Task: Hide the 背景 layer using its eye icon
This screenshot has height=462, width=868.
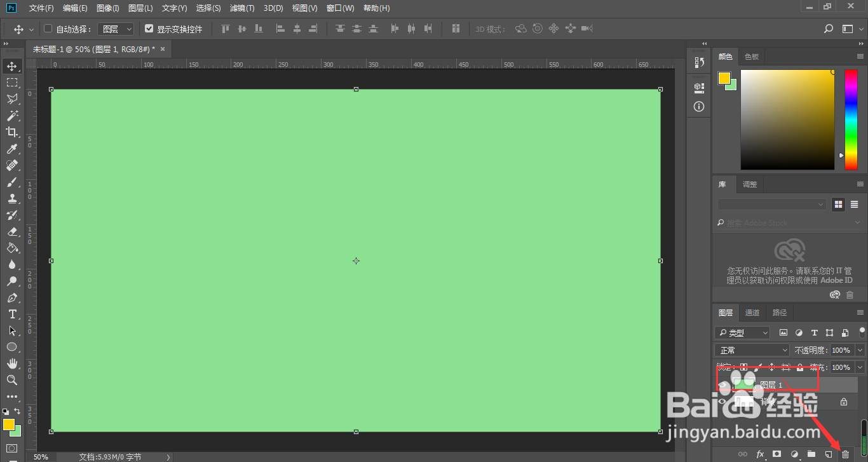Action: point(721,402)
